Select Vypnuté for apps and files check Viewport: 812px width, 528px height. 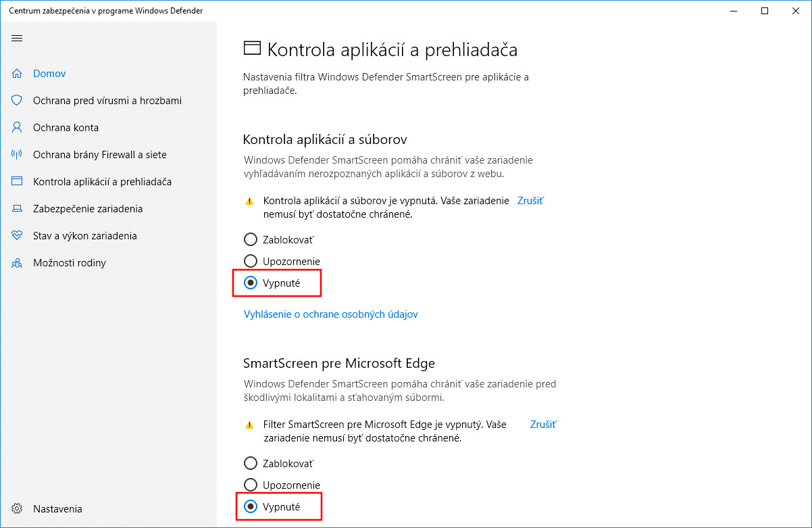click(x=251, y=283)
